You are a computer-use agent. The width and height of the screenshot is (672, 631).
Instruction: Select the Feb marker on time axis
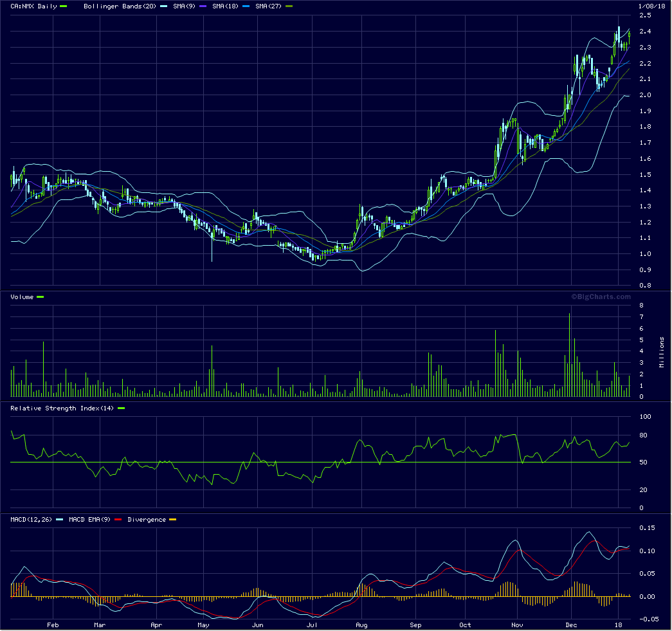click(x=53, y=625)
